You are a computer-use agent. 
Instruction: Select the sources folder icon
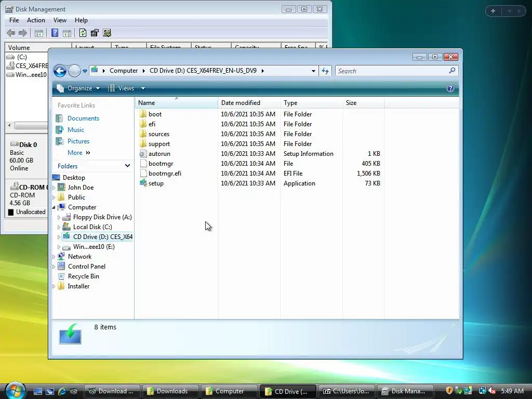click(x=143, y=134)
